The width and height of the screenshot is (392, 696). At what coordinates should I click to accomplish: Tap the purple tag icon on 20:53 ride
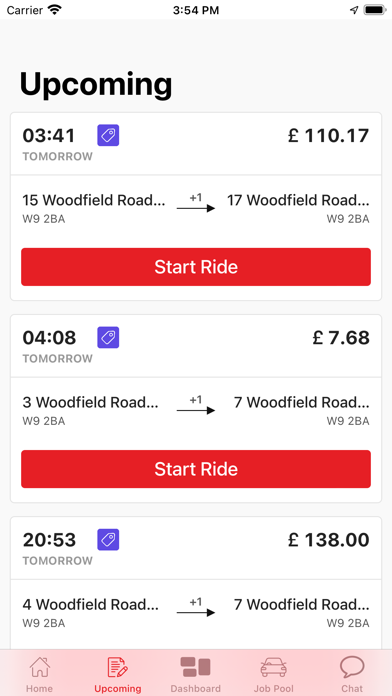coord(108,540)
